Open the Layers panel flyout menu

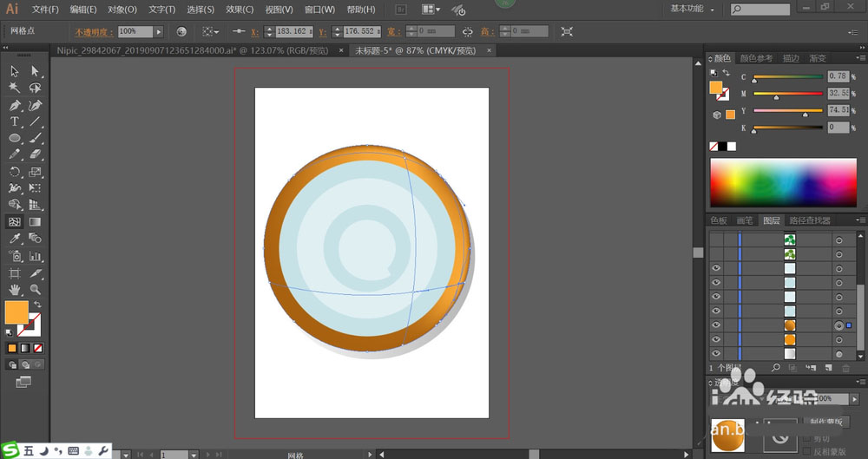(860, 220)
